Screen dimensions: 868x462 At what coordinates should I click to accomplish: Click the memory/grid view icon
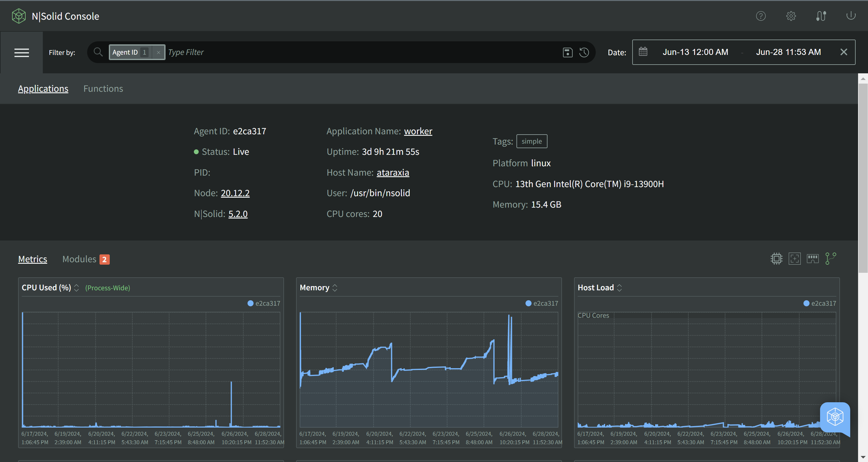click(x=812, y=259)
